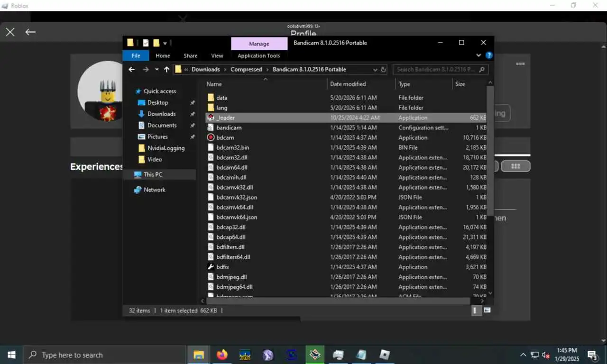Refresh the current folder view
607x364 pixels.
383,69
